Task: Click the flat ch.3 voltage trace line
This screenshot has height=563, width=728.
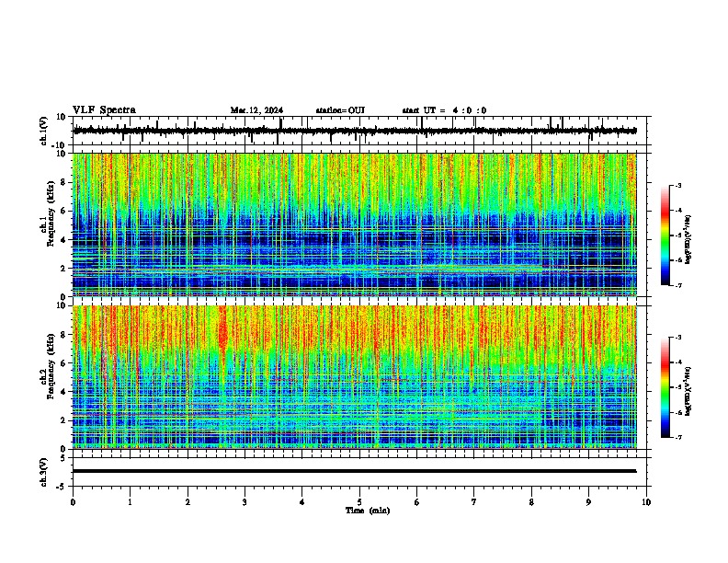Action: tap(355, 471)
